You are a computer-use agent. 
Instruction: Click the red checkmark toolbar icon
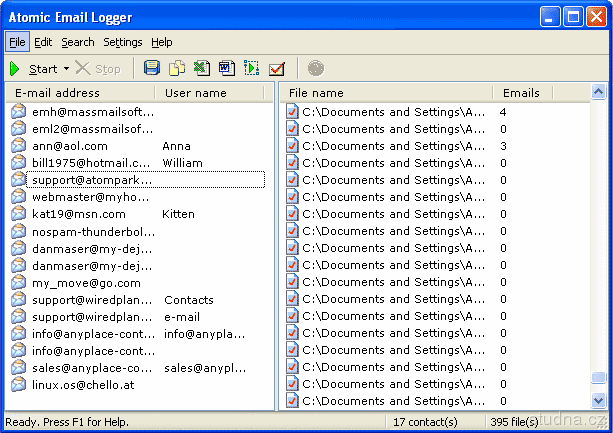(x=277, y=69)
